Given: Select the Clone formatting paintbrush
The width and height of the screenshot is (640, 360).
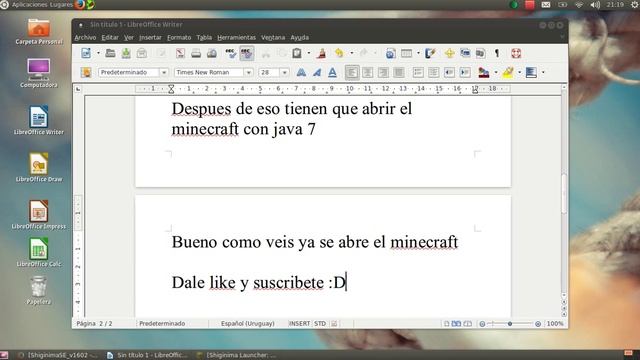Looking at the screenshot, I should coord(322,53).
